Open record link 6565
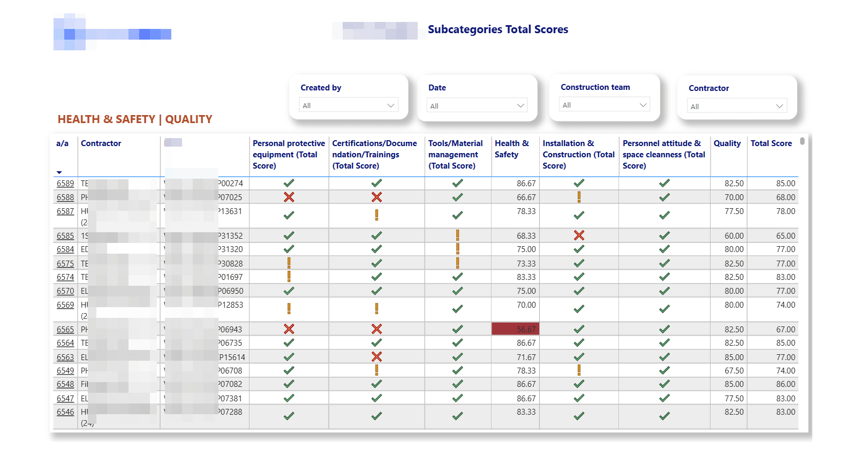 [65, 330]
